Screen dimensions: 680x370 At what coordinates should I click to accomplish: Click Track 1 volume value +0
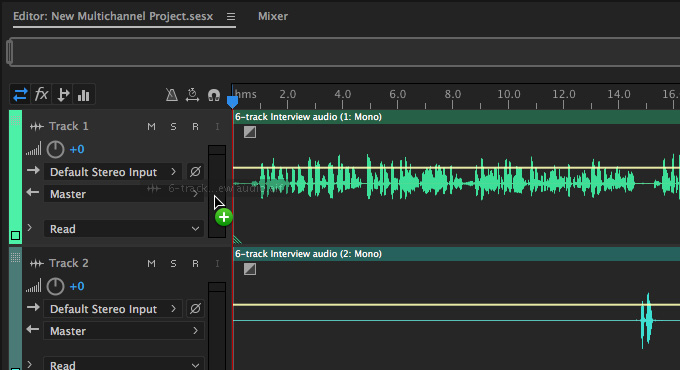tap(77, 149)
